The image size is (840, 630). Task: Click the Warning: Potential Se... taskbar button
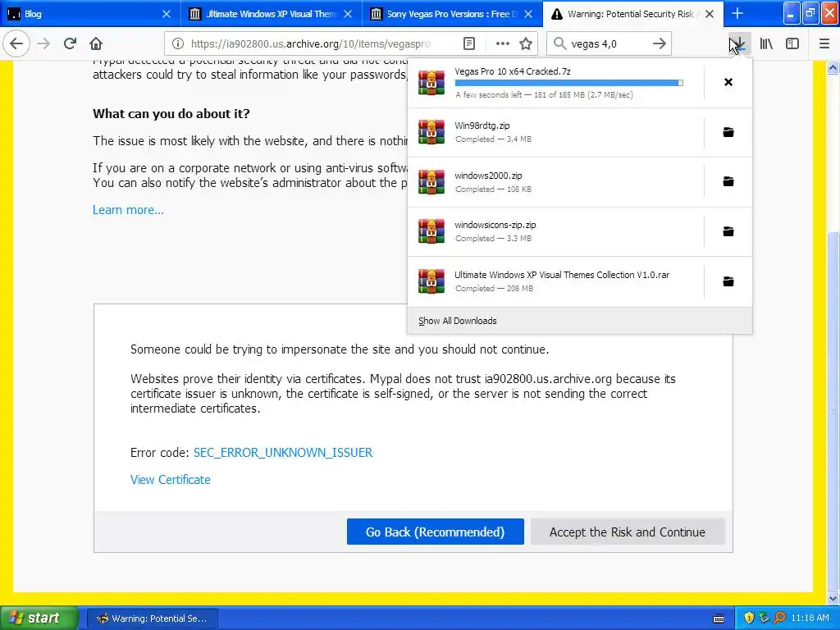[152, 619]
